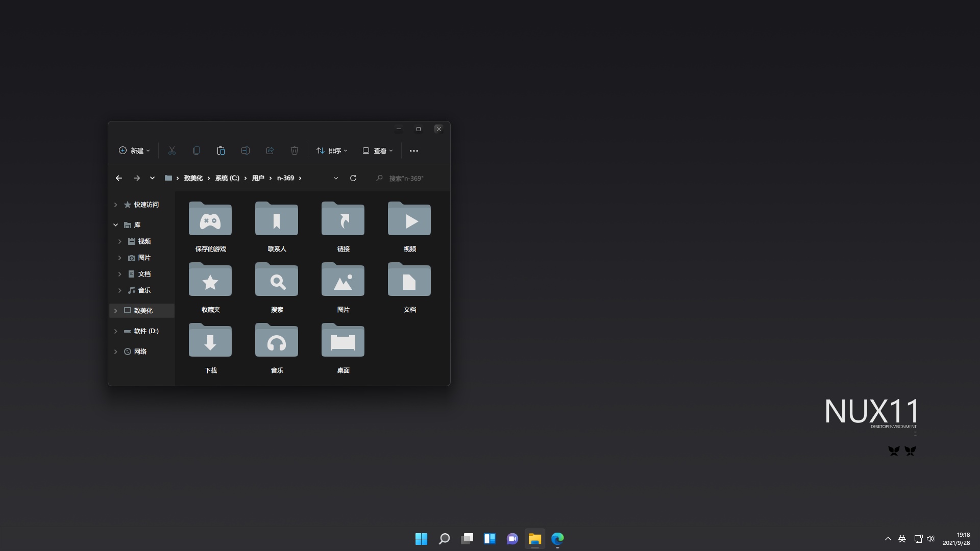
Task: Click n-369 in the breadcrumb
Action: pyautogui.click(x=285, y=178)
